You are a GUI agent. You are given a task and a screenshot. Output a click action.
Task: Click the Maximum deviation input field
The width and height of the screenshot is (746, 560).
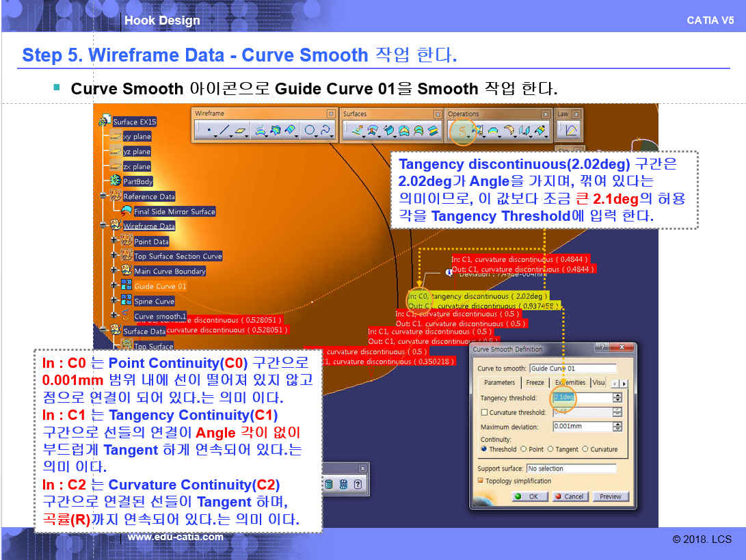click(581, 427)
